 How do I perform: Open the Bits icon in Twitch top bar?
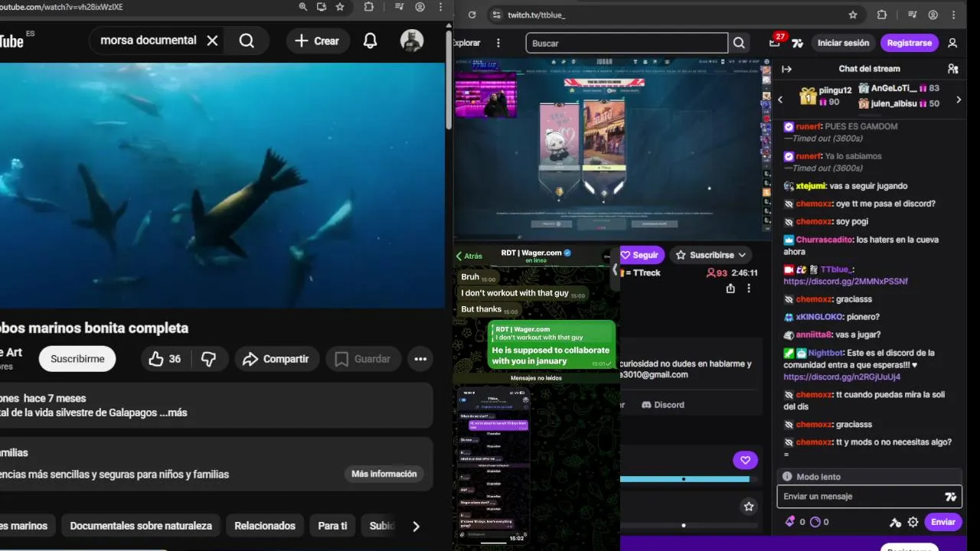click(798, 44)
